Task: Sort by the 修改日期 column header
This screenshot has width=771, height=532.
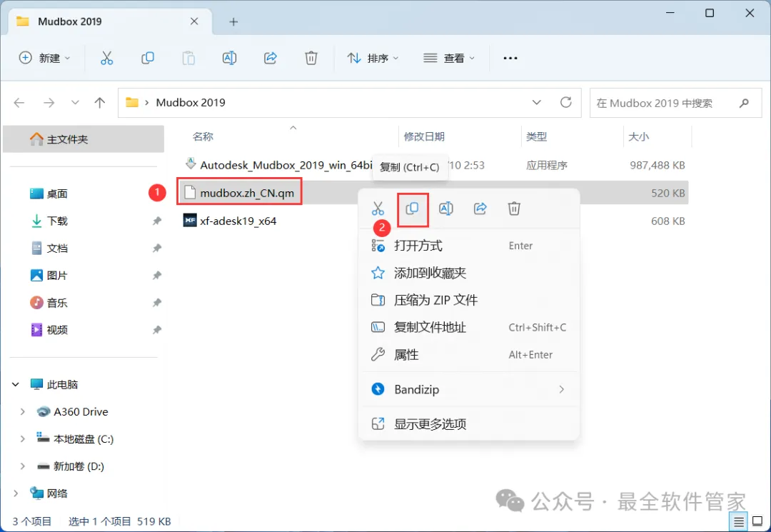Action: pyautogui.click(x=424, y=136)
